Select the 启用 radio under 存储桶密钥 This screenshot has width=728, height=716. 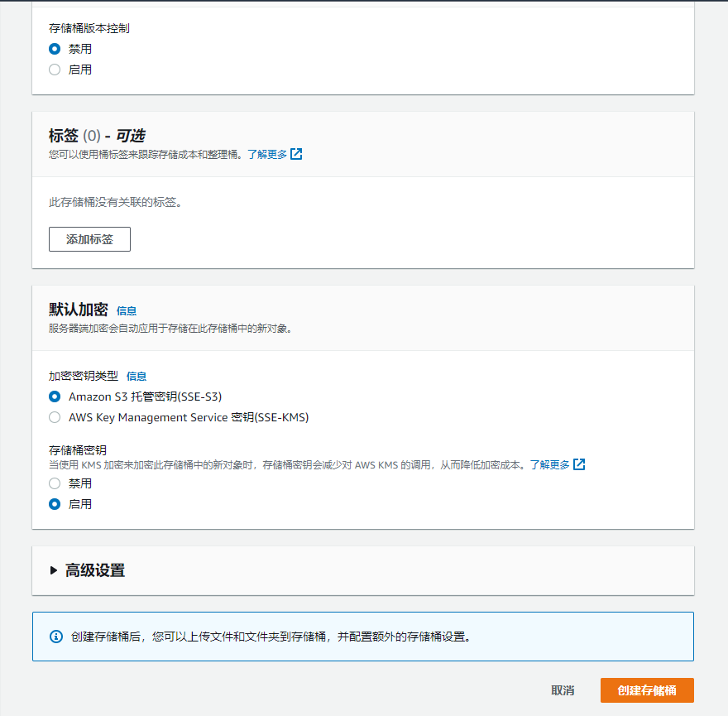[55, 503]
